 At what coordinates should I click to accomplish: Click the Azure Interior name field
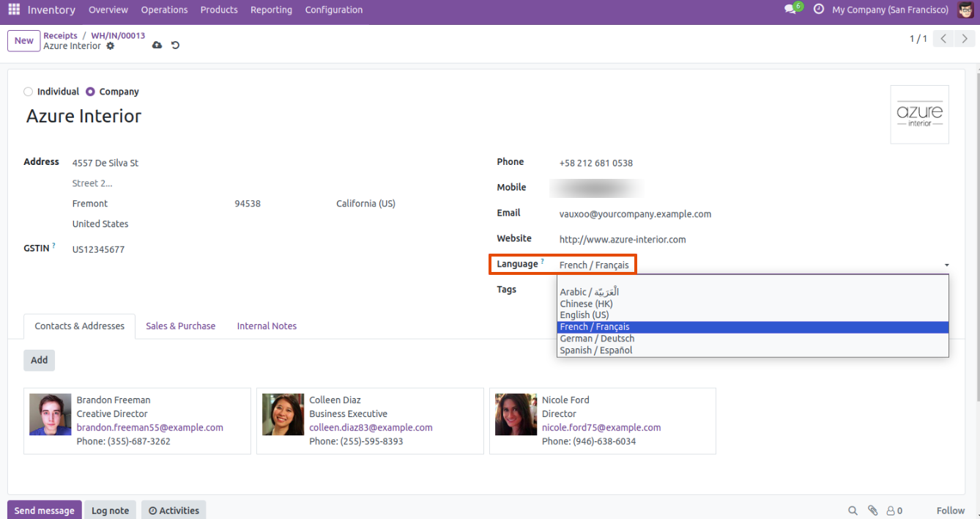click(x=84, y=116)
